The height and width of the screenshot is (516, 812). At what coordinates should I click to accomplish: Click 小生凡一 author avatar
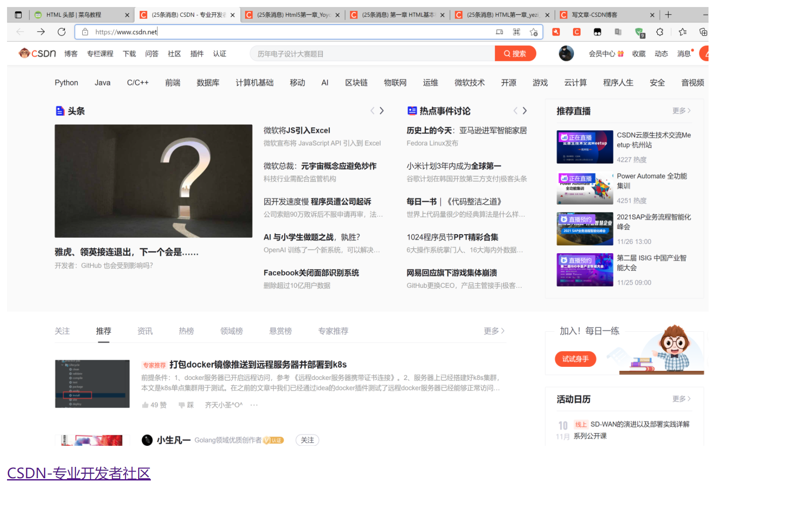[147, 440]
